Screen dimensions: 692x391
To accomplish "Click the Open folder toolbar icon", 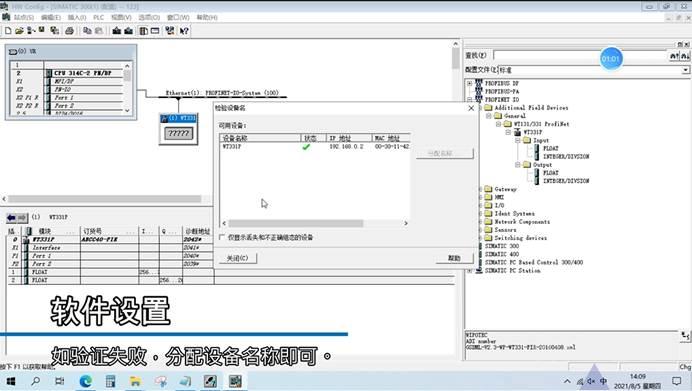I will [x=19, y=31].
